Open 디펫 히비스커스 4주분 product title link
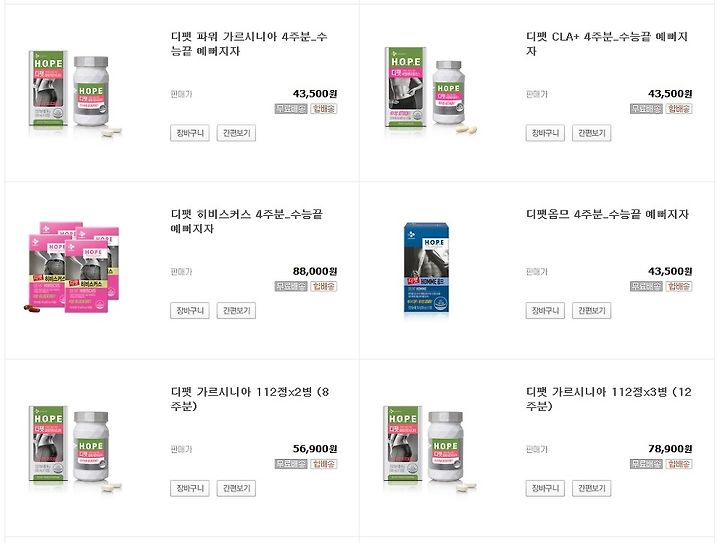Screen dimensions: 720x543 [247, 221]
